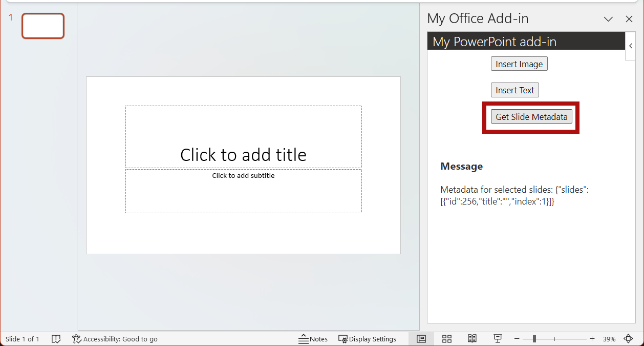Viewport: 644px width, 346px height.
Task: Switch to Slide Sorter view
Action: click(x=447, y=339)
